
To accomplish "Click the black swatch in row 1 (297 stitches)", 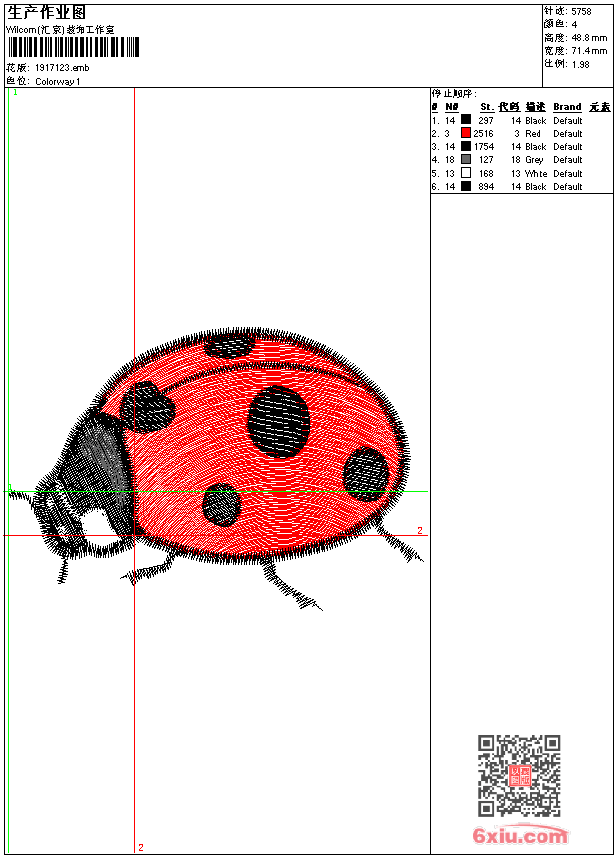I will (x=466, y=119).
